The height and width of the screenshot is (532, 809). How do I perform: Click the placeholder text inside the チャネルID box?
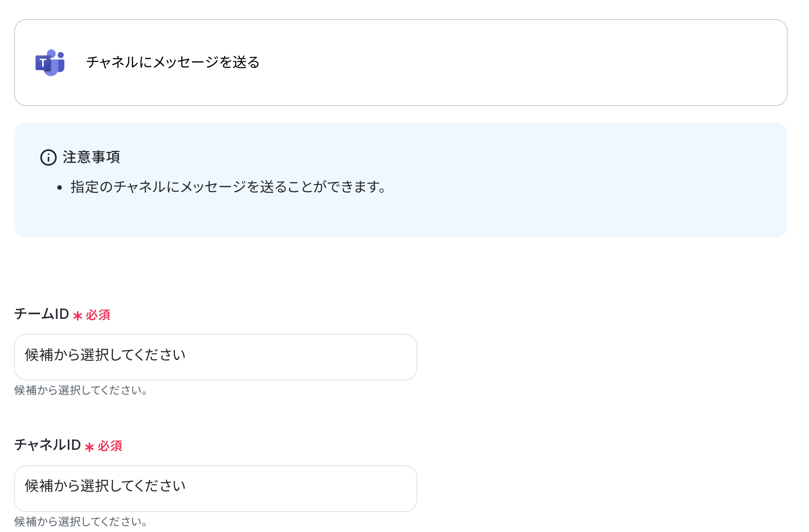[x=105, y=486]
